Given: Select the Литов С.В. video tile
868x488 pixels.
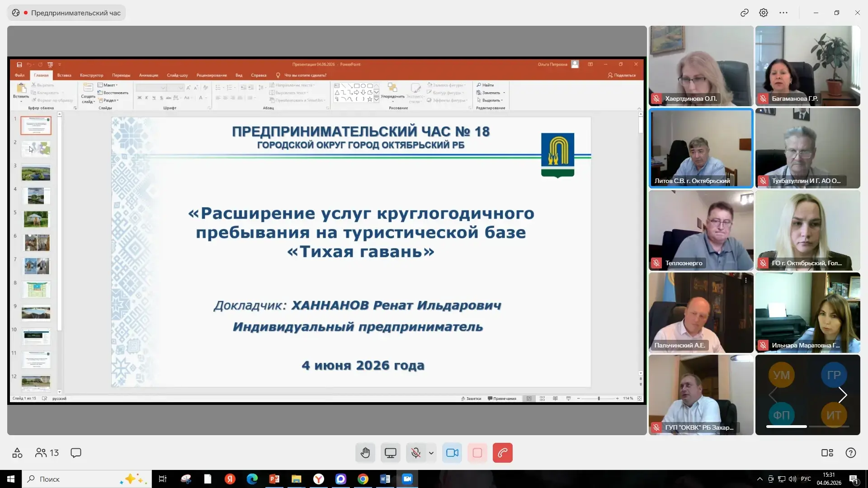Looking at the screenshot, I should coord(701,148).
